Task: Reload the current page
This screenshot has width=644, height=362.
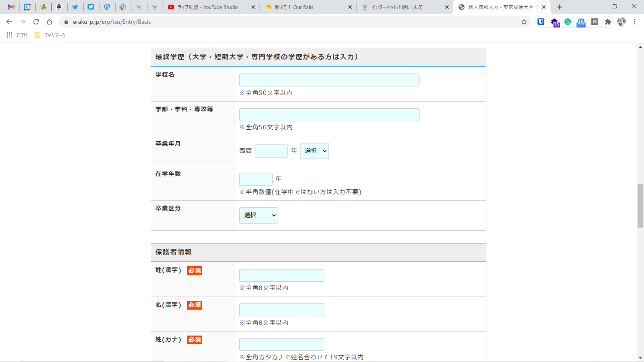Action: click(x=36, y=22)
